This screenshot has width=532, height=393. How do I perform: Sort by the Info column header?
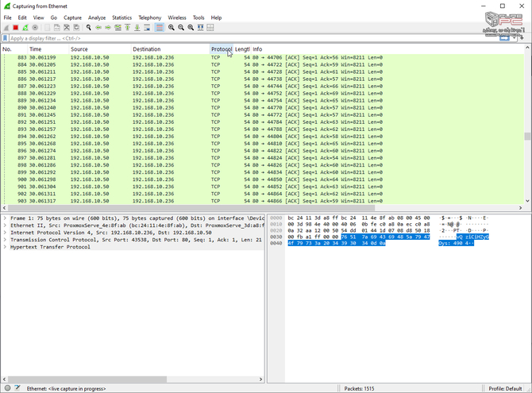click(x=387, y=49)
